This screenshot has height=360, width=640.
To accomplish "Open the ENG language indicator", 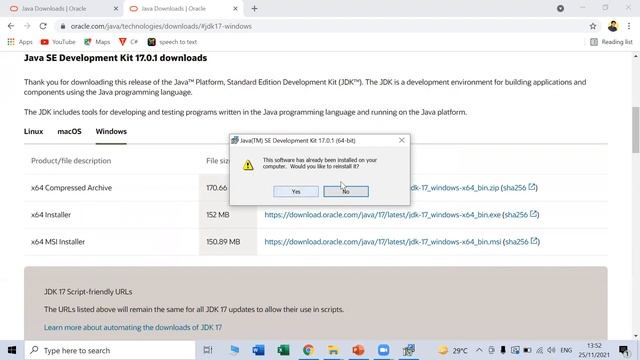I will pyautogui.click(x=566, y=350).
